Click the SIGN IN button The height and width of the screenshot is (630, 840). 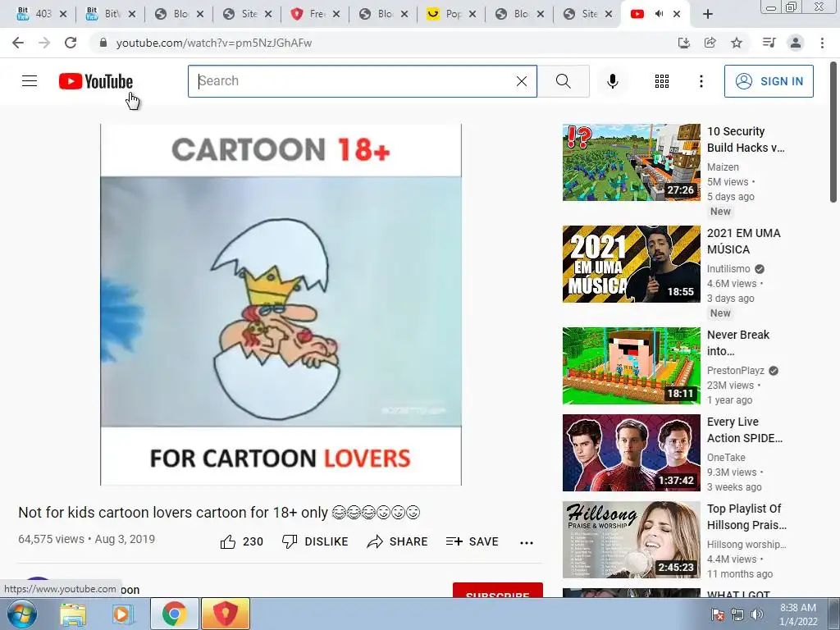click(x=769, y=81)
